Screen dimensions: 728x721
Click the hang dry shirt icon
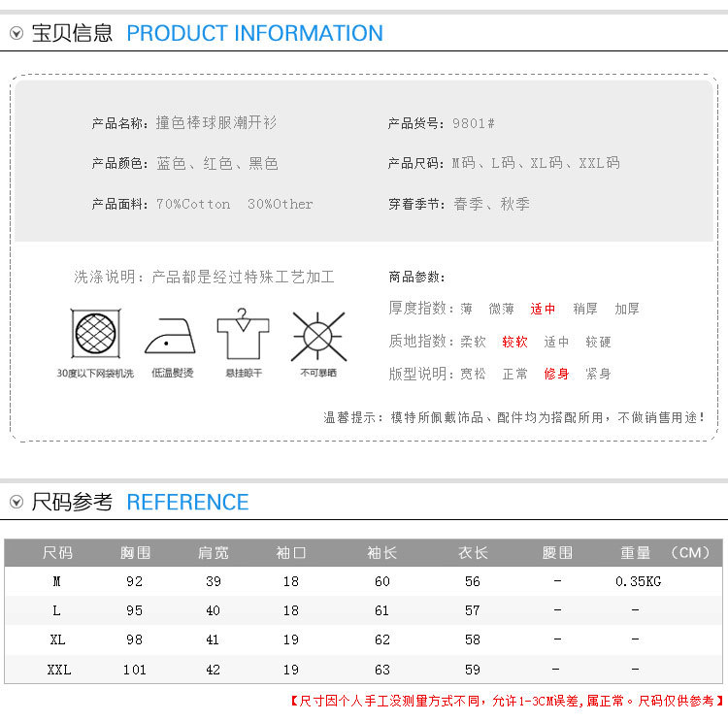point(243,335)
